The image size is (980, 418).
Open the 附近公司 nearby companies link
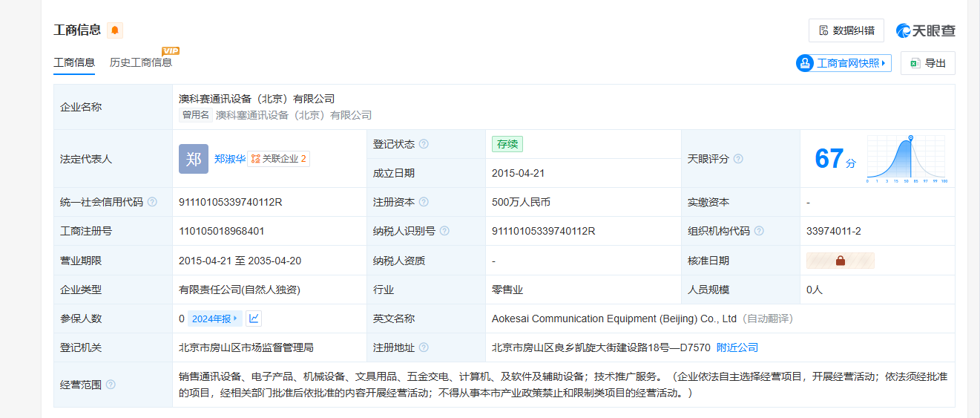(737, 347)
